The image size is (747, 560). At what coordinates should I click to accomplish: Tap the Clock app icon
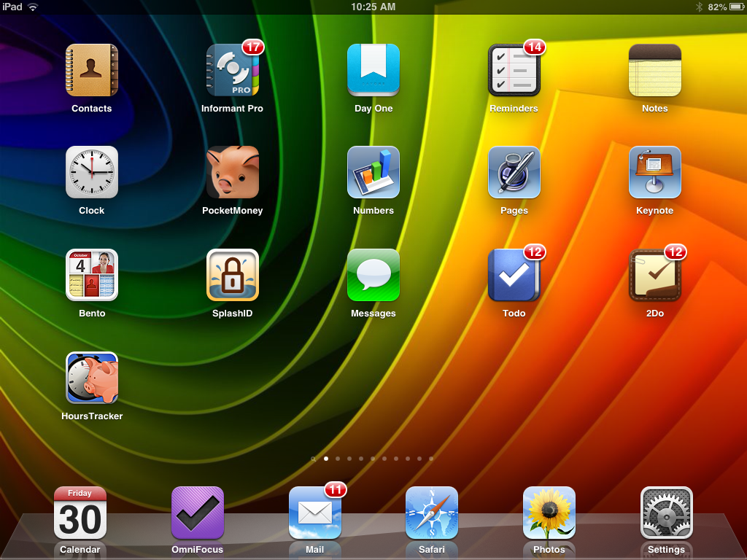coord(91,172)
